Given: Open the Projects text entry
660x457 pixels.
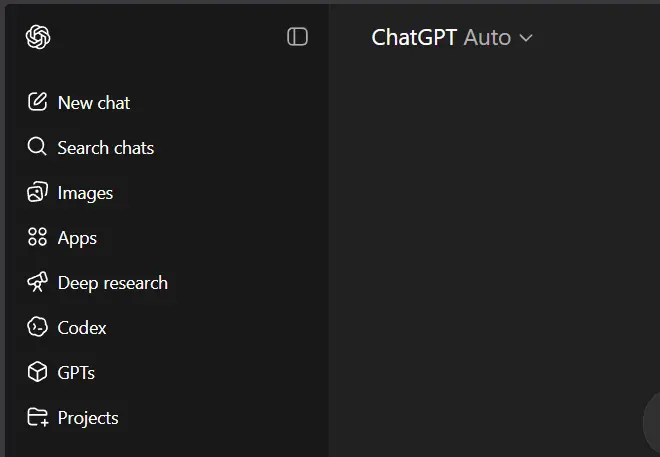Looking at the screenshot, I should [88, 418].
